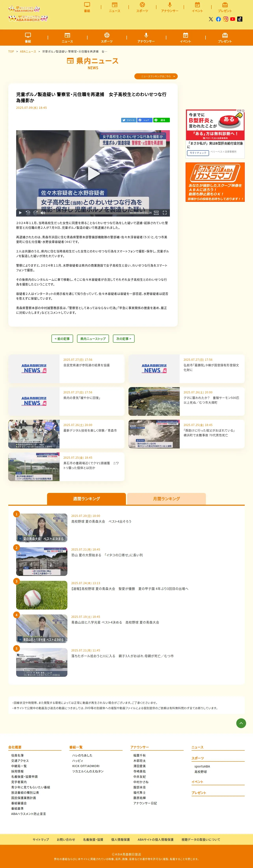The image size is (253, 868).
Task: Open X (Twitter) social icon in header
Action: pyautogui.click(x=211, y=19)
